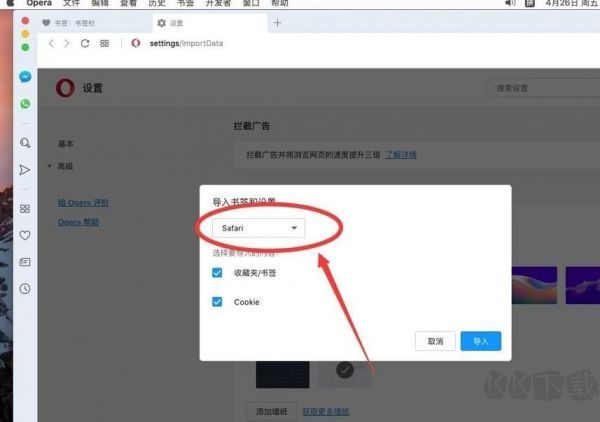Go back with the back arrow
This screenshot has width=600, height=422.
(x=51, y=43)
